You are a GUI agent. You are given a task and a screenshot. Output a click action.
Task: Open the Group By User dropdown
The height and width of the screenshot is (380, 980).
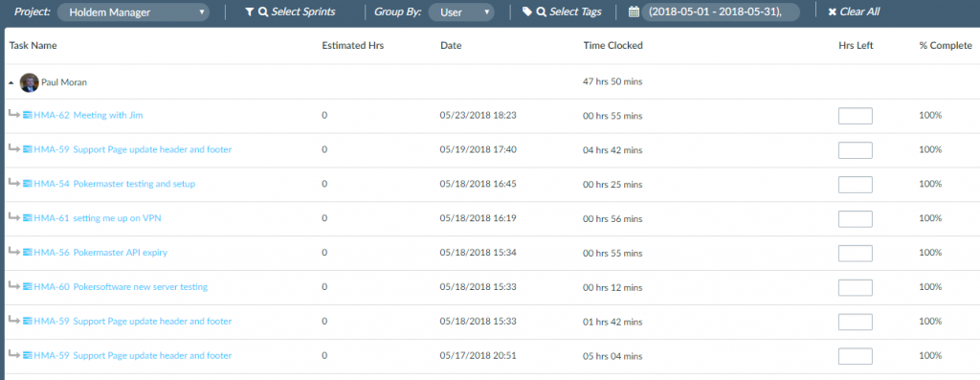461,11
